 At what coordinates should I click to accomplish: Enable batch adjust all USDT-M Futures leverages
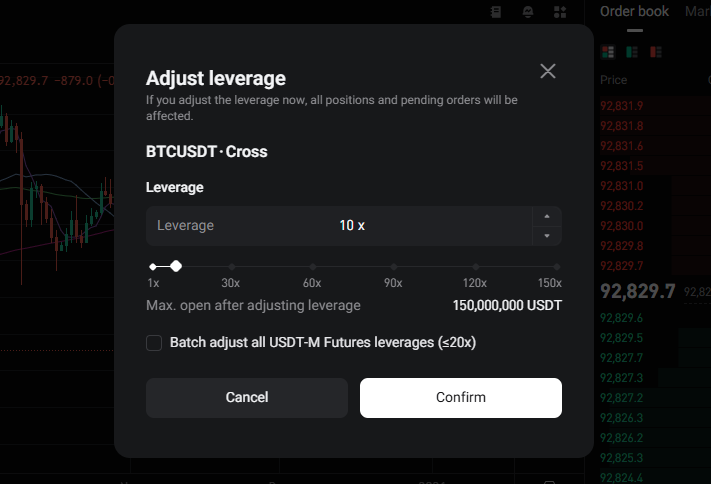(x=154, y=343)
